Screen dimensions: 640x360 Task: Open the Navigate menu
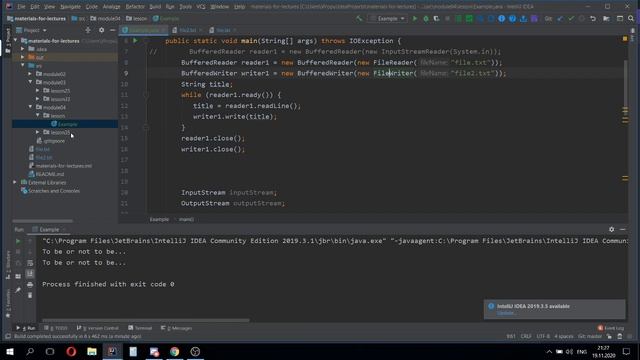[x=70, y=7]
